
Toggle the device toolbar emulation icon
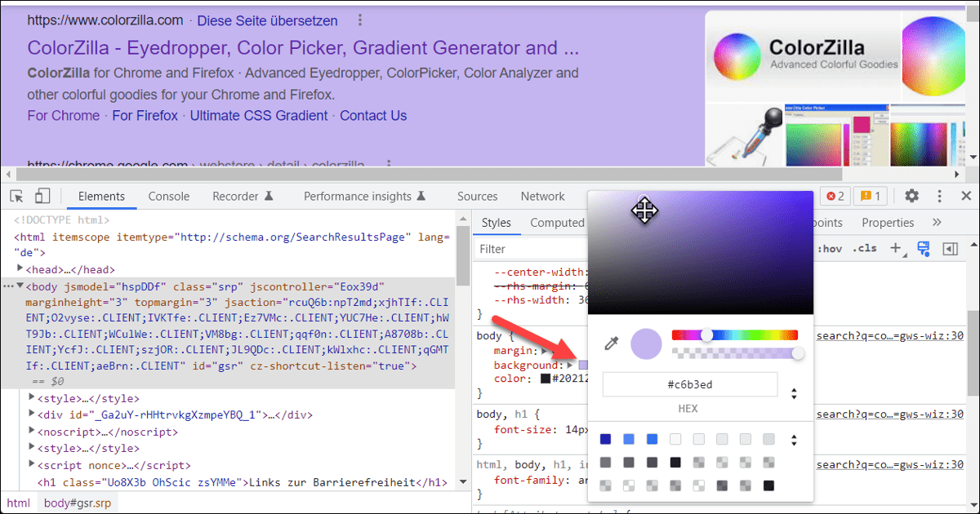42,196
